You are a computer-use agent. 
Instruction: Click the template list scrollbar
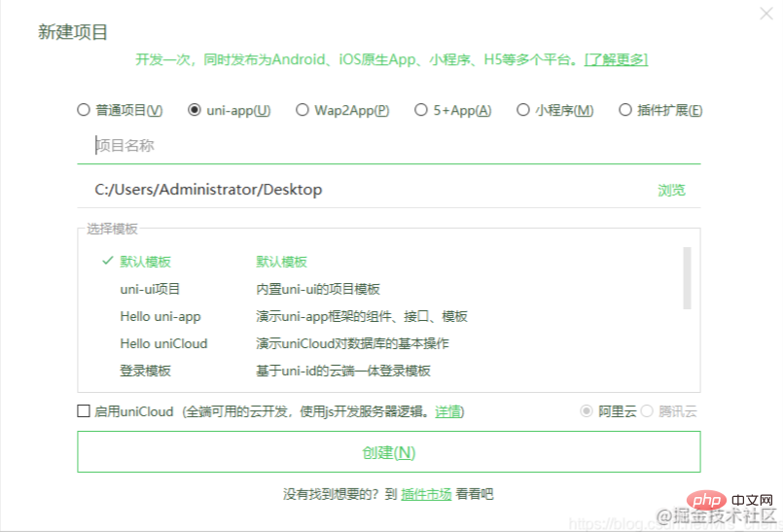[687, 278]
